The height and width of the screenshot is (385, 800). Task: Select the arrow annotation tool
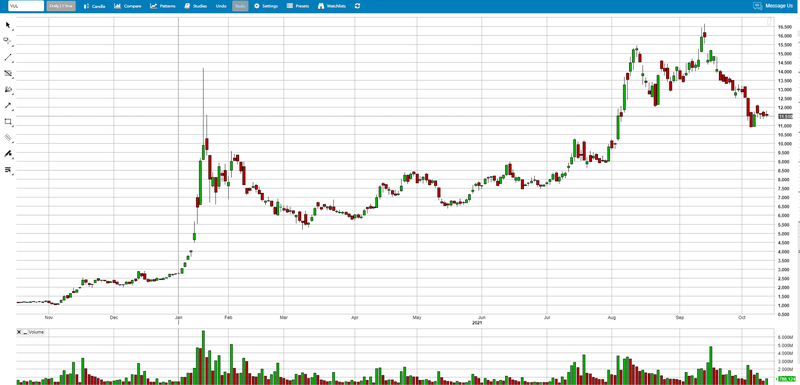point(8,106)
